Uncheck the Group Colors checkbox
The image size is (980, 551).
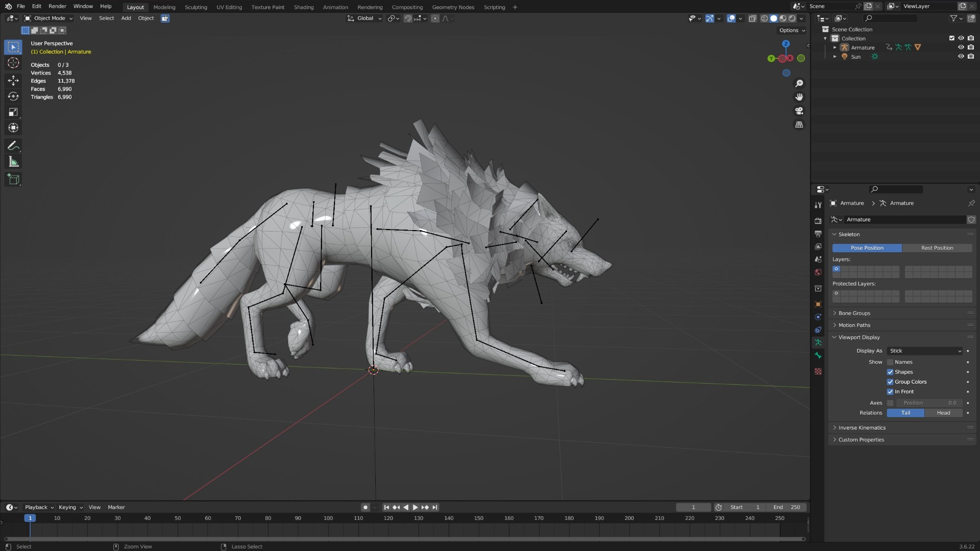[890, 382]
